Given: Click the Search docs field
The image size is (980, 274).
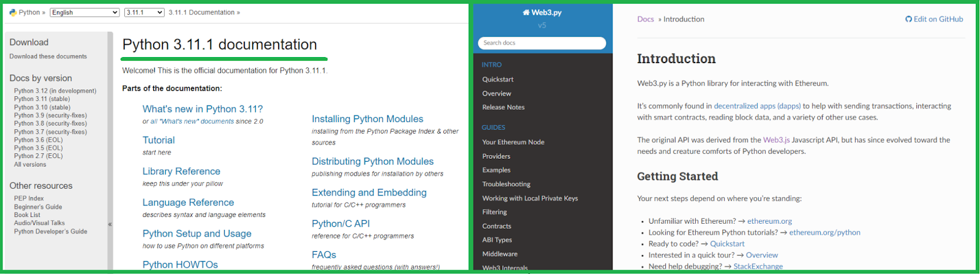Looking at the screenshot, I should tap(541, 43).
